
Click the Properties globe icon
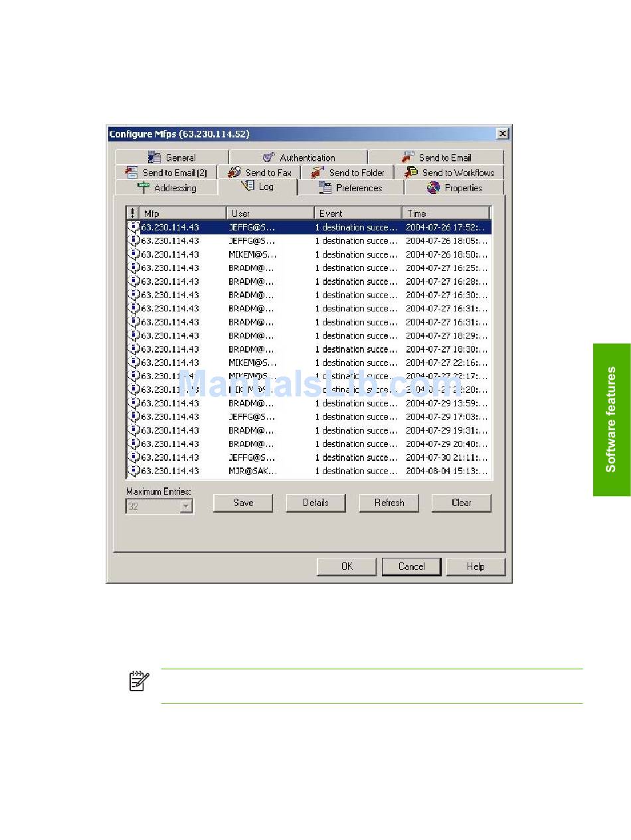coord(433,188)
